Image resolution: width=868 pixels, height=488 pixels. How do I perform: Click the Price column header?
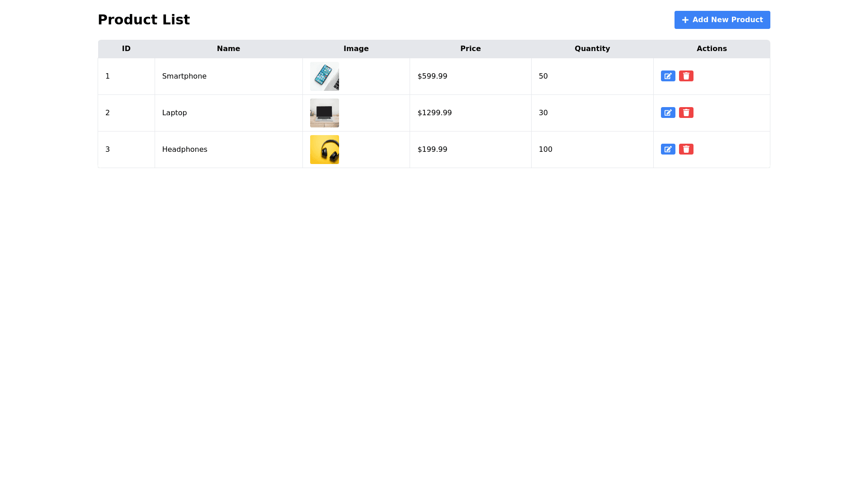[470, 49]
